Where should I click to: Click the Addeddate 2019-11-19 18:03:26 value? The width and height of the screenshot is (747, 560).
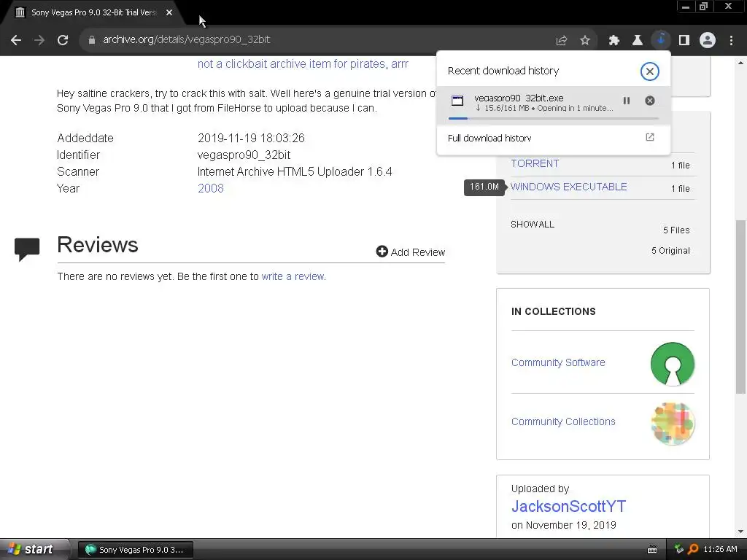point(251,138)
